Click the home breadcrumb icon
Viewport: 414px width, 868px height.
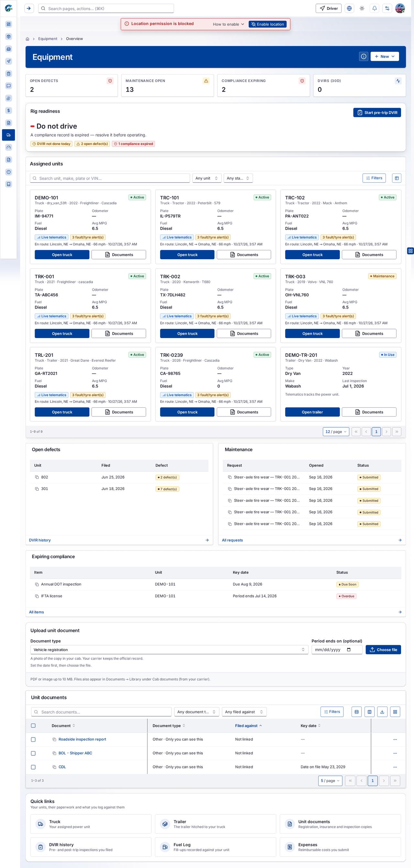click(27, 39)
